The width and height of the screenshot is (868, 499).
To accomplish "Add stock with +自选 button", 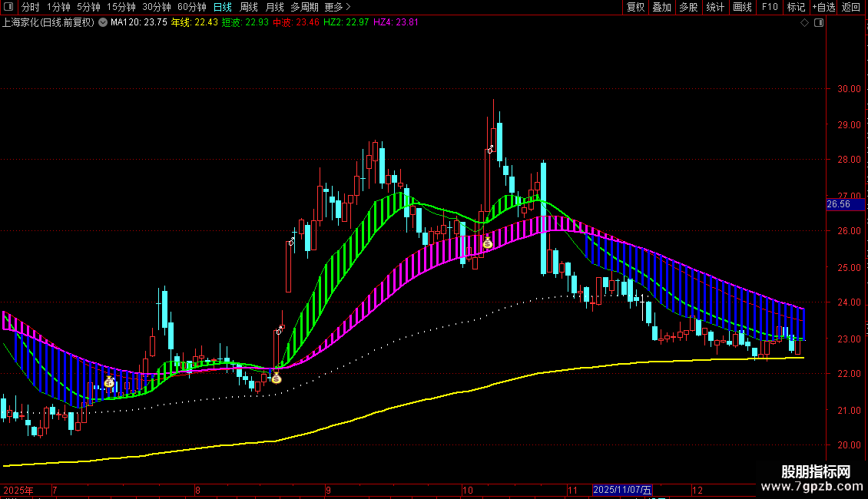I will tap(823, 7).
